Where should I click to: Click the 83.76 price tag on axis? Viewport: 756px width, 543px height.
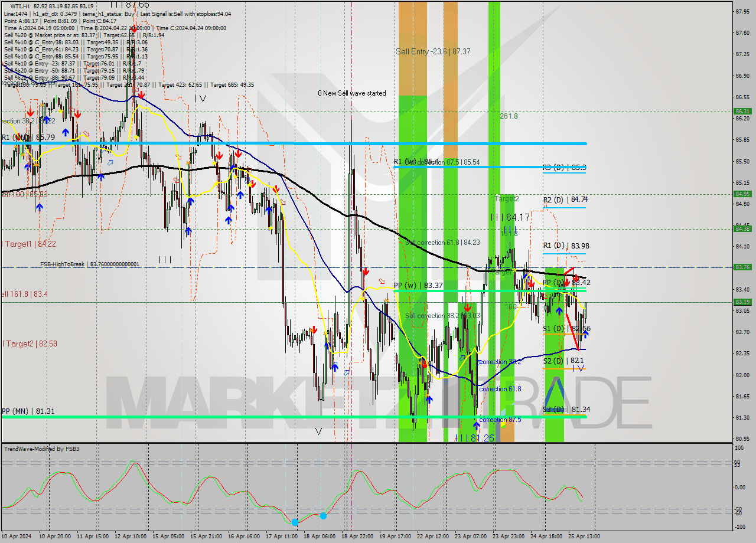pyautogui.click(x=742, y=267)
